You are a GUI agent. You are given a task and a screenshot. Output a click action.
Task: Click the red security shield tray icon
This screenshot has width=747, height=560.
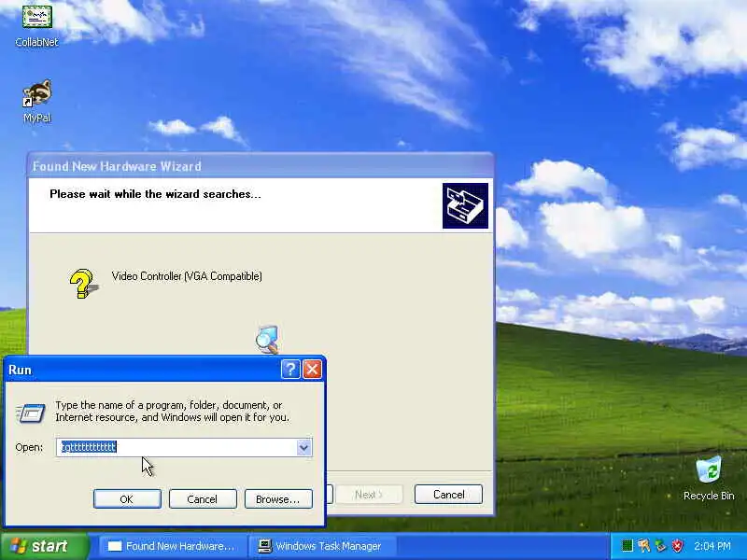tap(678, 546)
